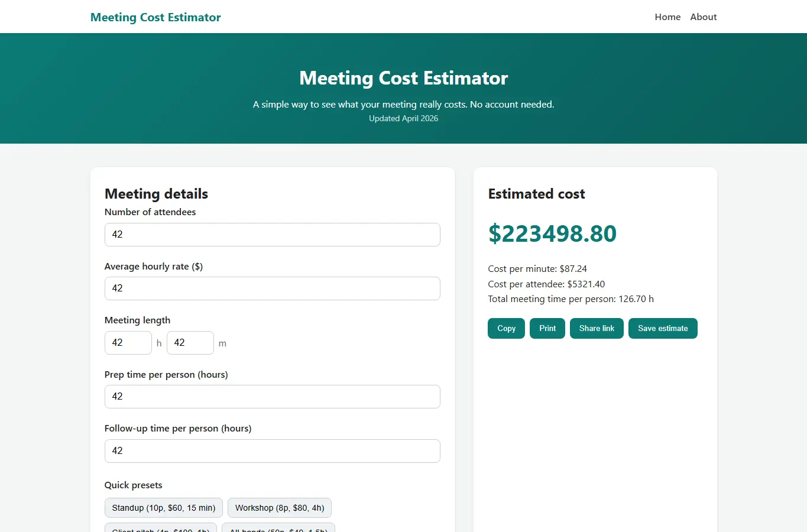Screen dimensions: 807x532
Task: Print the cost estimate
Action: (x=547, y=329)
